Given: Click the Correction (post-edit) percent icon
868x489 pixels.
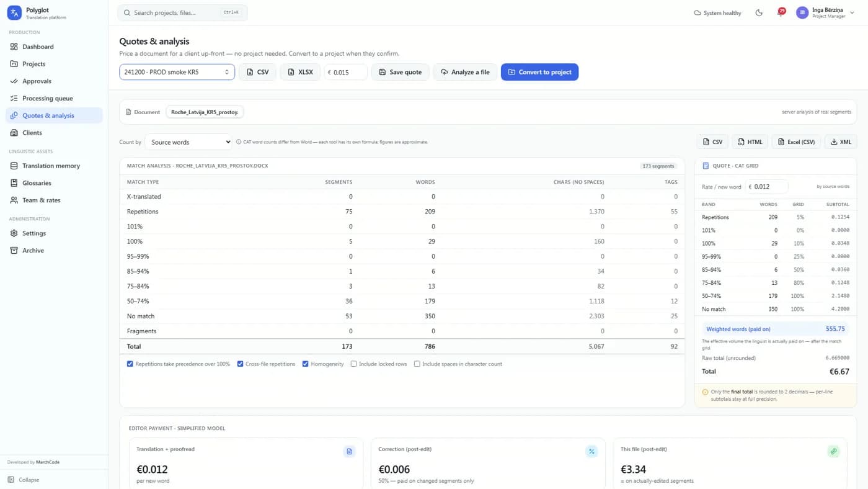Looking at the screenshot, I should pos(591,451).
